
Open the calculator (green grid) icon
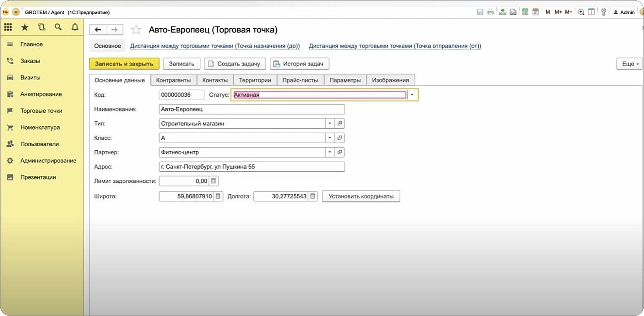(525, 12)
